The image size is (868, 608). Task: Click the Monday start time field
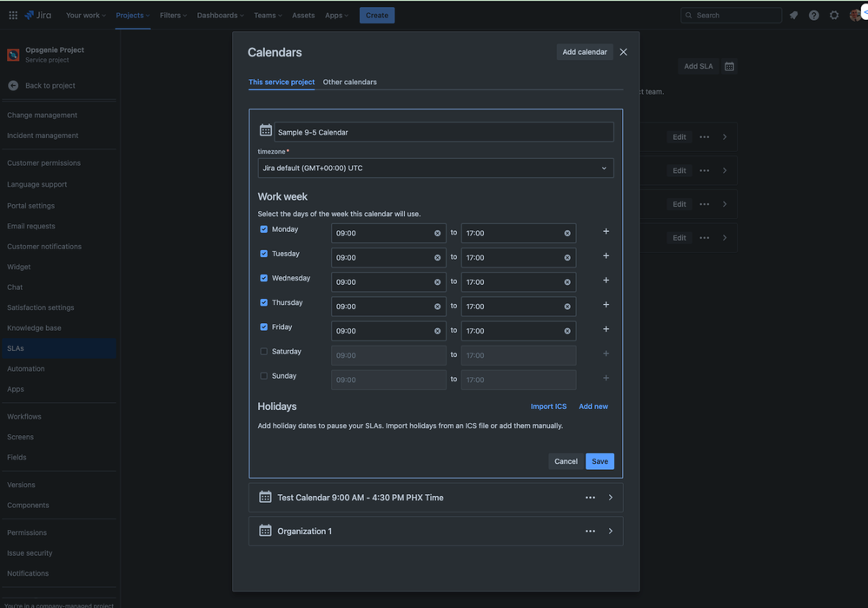[x=388, y=234]
